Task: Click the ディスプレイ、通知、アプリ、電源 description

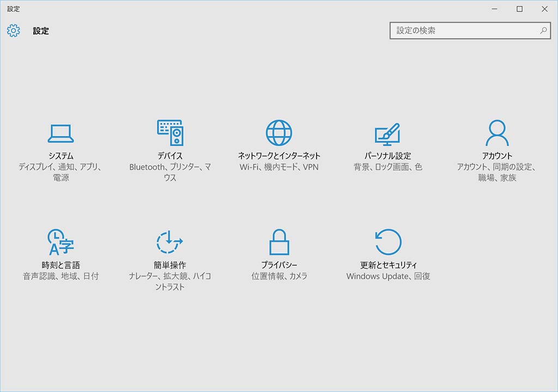Action: click(x=61, y=172)
